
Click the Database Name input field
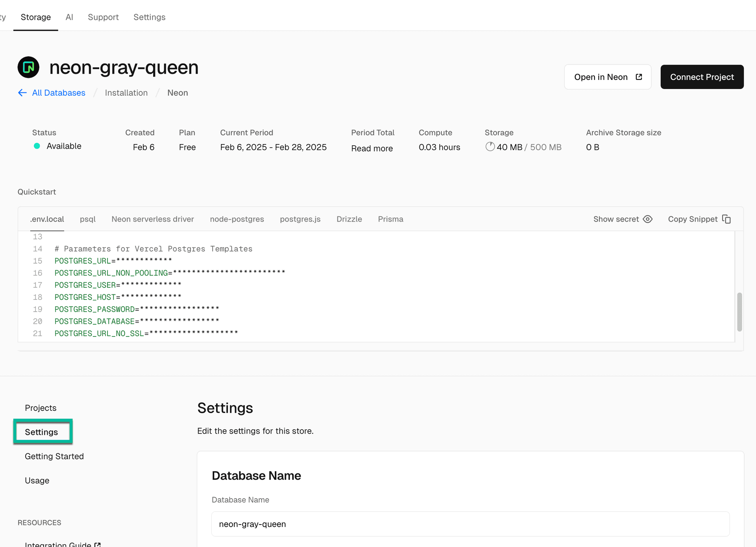(x=470, y=524)
